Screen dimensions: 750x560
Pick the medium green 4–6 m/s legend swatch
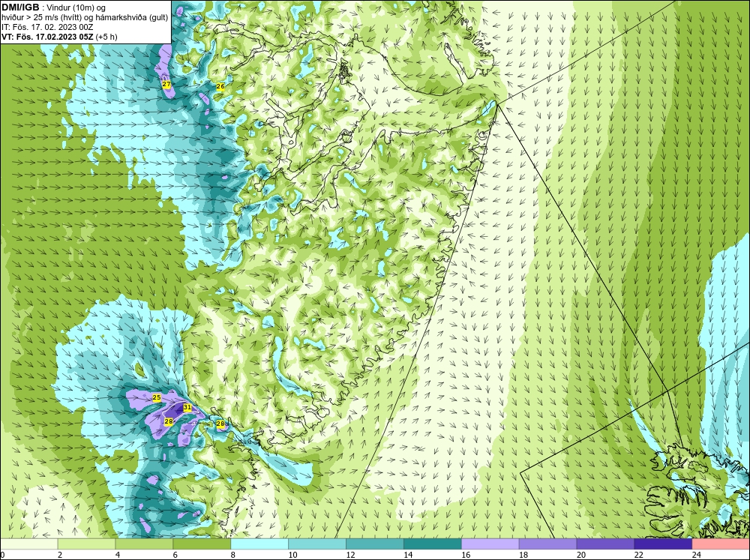coord(144,544)
